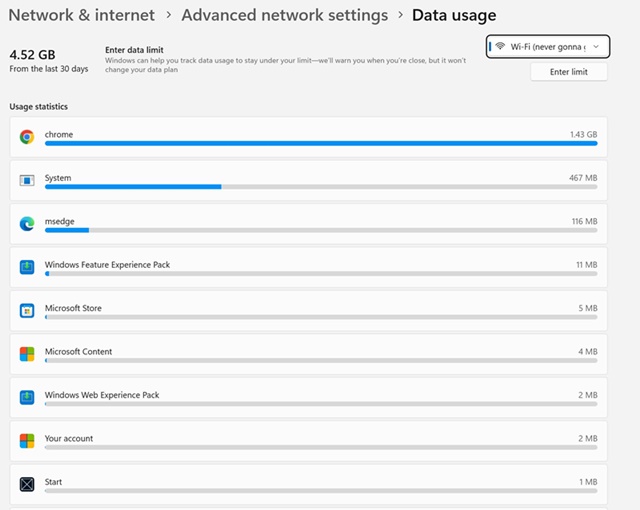
Task: Click the Data usage page title
Action: pos(454,15)
